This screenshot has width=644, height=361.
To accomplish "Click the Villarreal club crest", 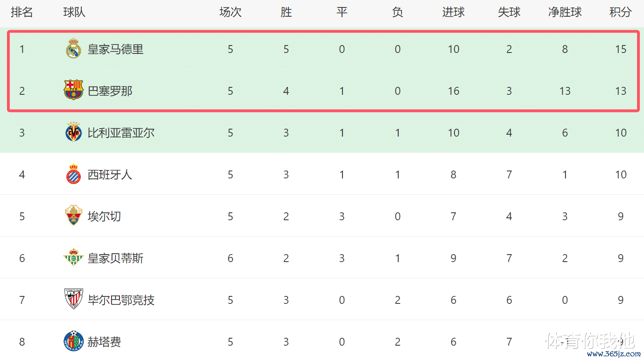I will pos(73,132).
